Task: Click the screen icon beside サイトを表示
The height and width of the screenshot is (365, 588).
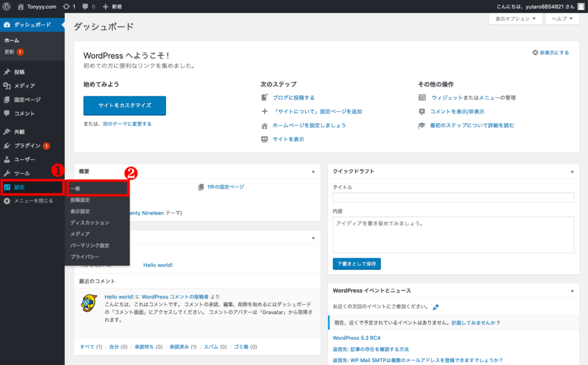Action: click(x=264, y=139)
